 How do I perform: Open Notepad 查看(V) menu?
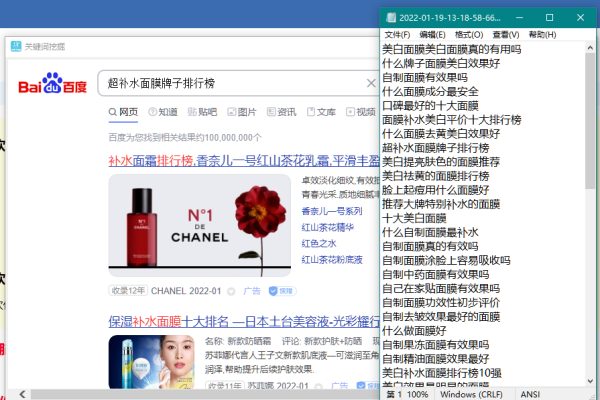point(506,35)
